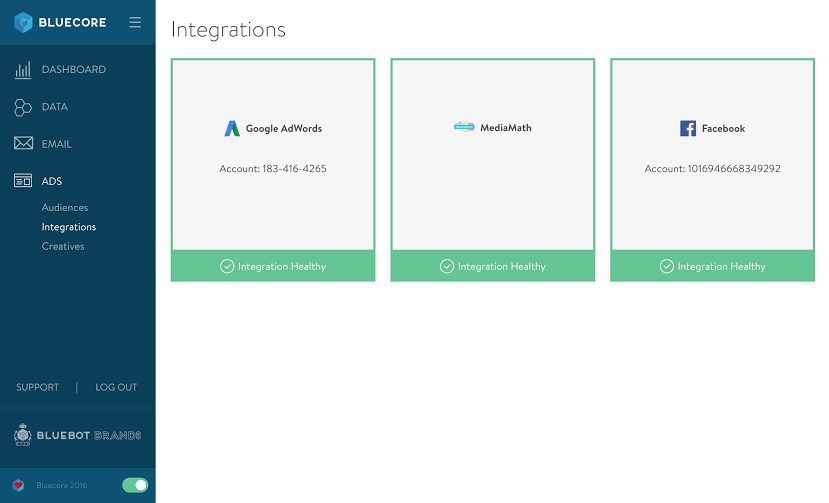The height and width of the screenshot is (503, 829).
Task: Click Facebook Integration Healthy checkmark icon
Action: [x=666, y=266]
